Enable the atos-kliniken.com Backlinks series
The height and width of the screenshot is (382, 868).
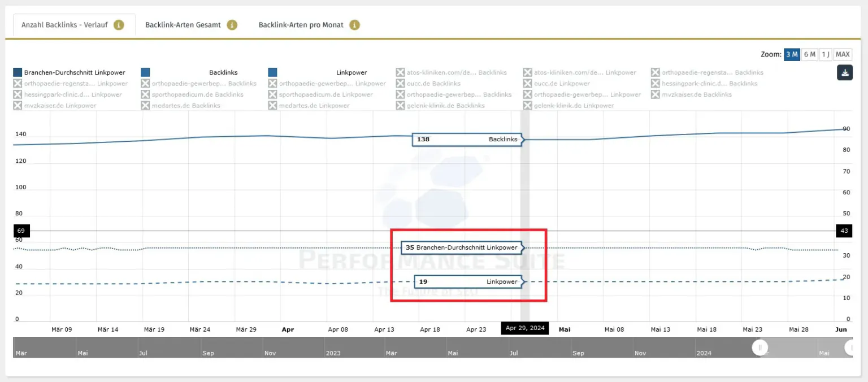pos(400,72)
